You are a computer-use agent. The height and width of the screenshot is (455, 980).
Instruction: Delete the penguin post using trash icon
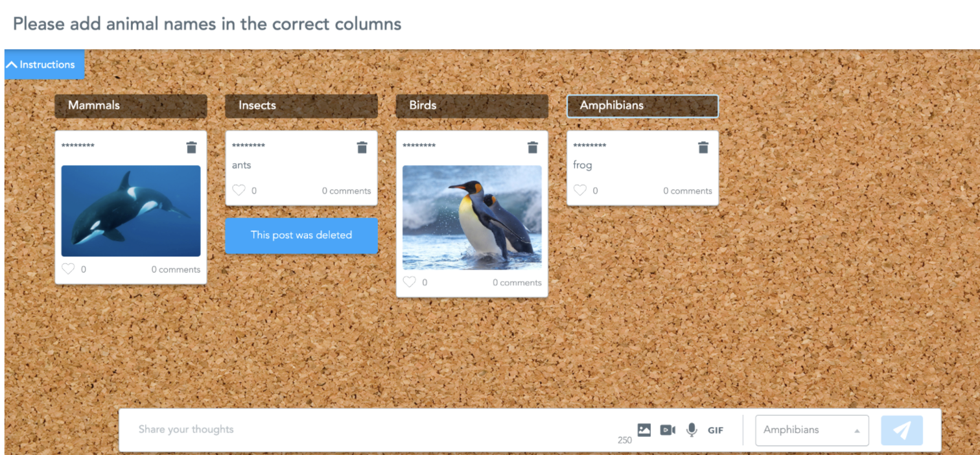click(532, 148)
